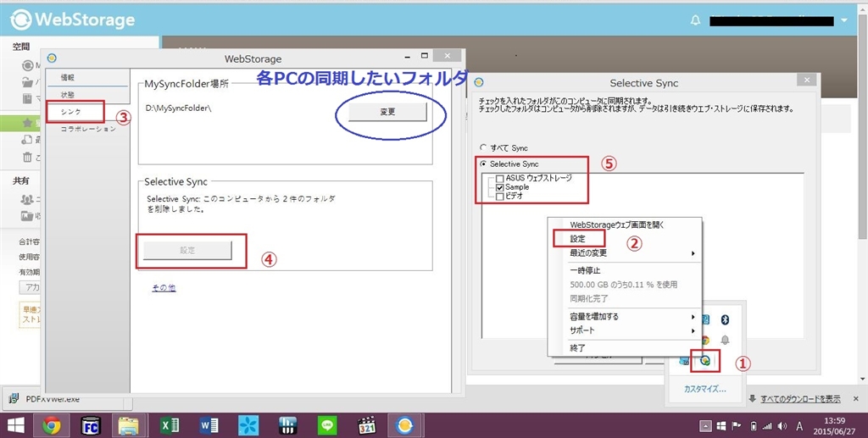868x438 pixels.
Task: Switch to the シンク tab
Action: click(71, 111)
